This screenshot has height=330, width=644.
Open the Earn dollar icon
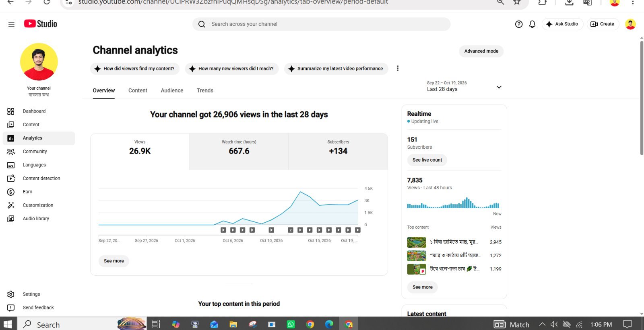click(11, 192)
